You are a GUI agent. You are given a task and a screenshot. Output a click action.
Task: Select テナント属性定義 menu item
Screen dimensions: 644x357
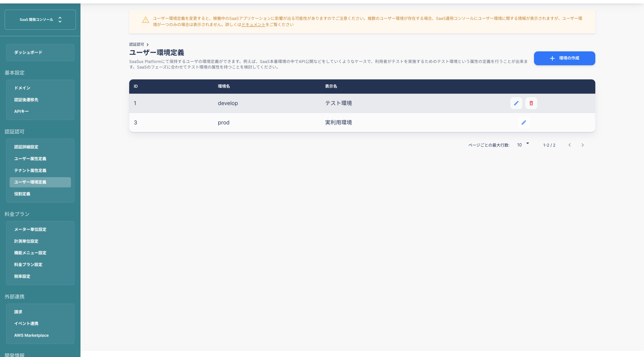coord(40,170)
